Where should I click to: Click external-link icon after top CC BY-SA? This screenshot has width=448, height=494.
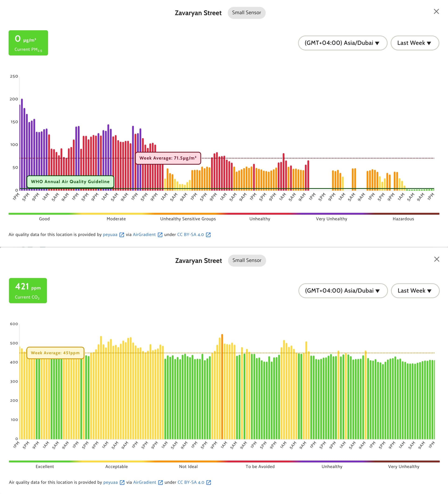tap(208, 235)
